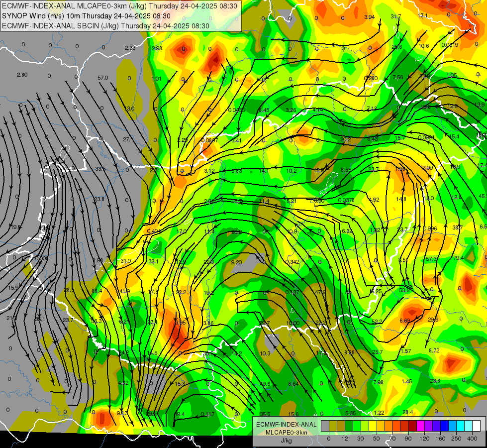Click the 160 tick label on the color scale

[x=440, y=439]
